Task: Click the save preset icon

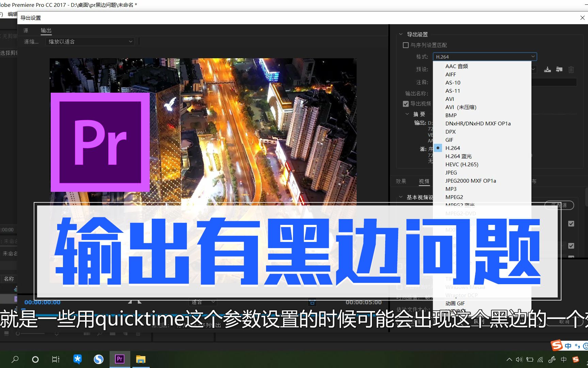Action: 548,70
